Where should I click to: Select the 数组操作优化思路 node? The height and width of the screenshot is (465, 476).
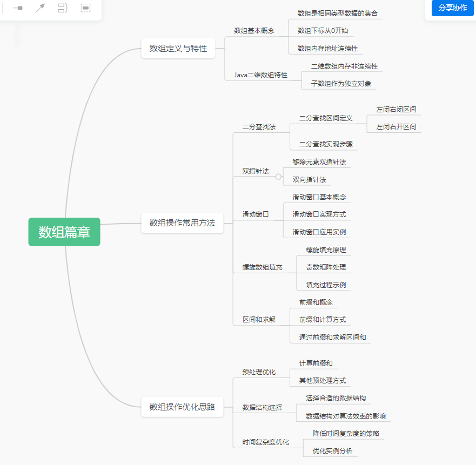pyautogui.click(x=182, y=407)
